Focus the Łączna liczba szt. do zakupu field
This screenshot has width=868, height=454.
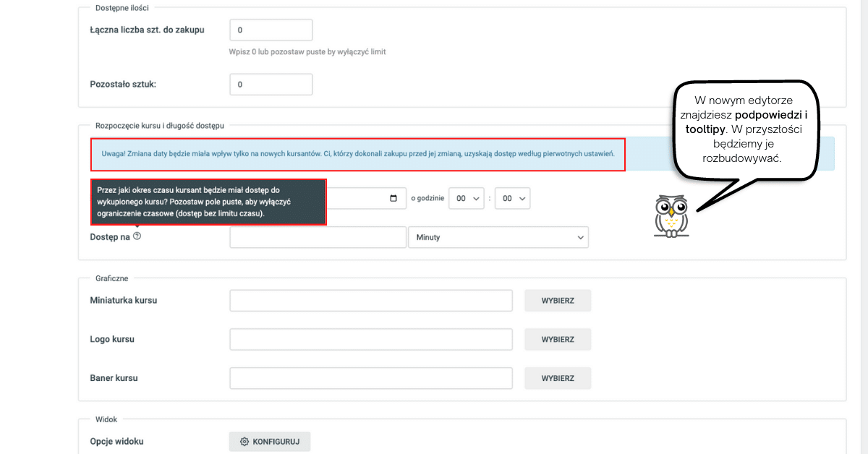[x=271, y=30]
